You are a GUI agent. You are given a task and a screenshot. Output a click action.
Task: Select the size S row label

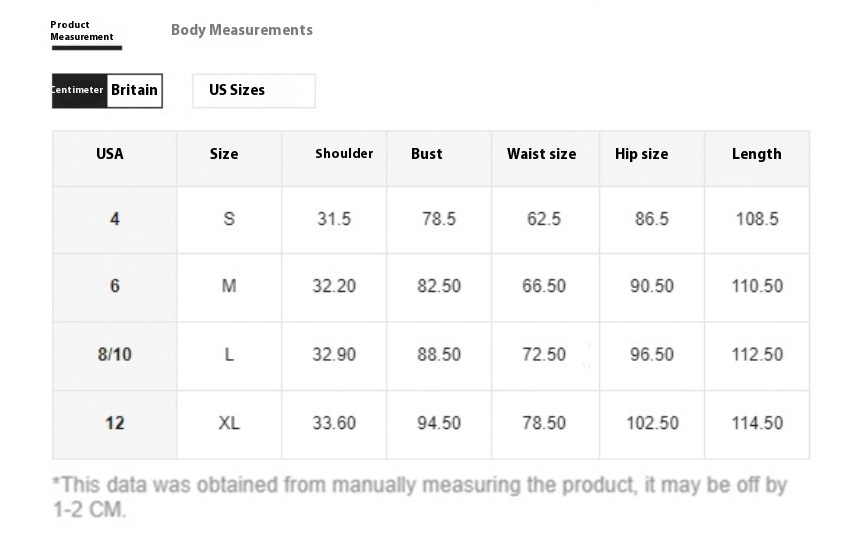pyautogui.click(x=229, y=219)
